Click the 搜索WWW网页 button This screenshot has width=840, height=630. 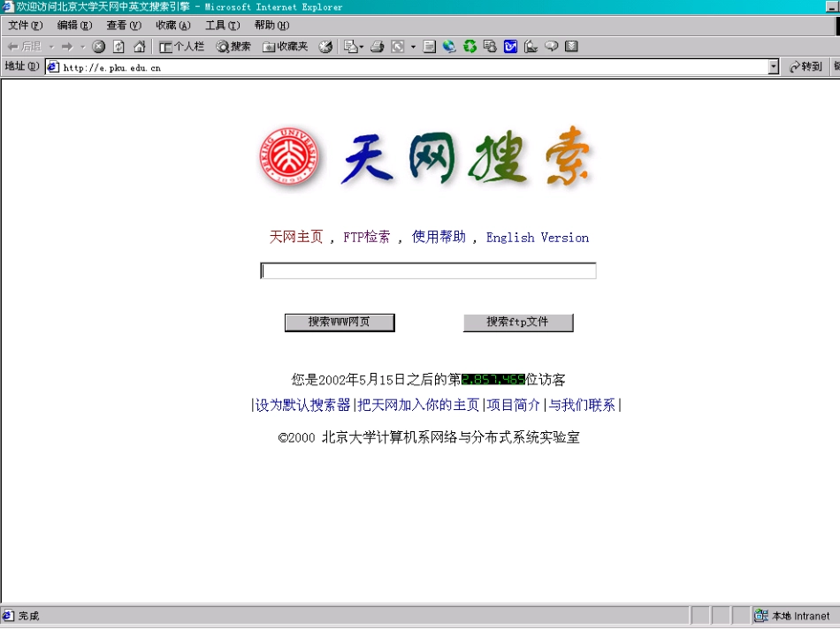coord(340,323)
